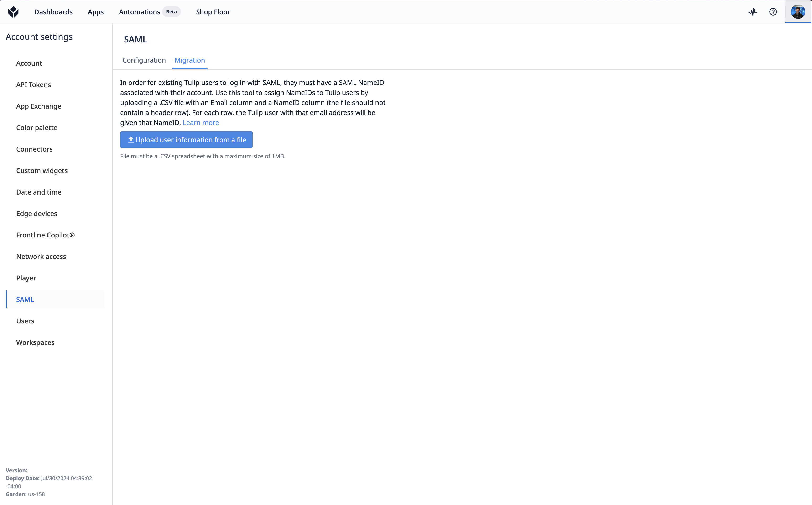The height and width of the screenshot is (505, 812).
Task: Switch to the Configuration tab
Action: (x=144, y=60)
